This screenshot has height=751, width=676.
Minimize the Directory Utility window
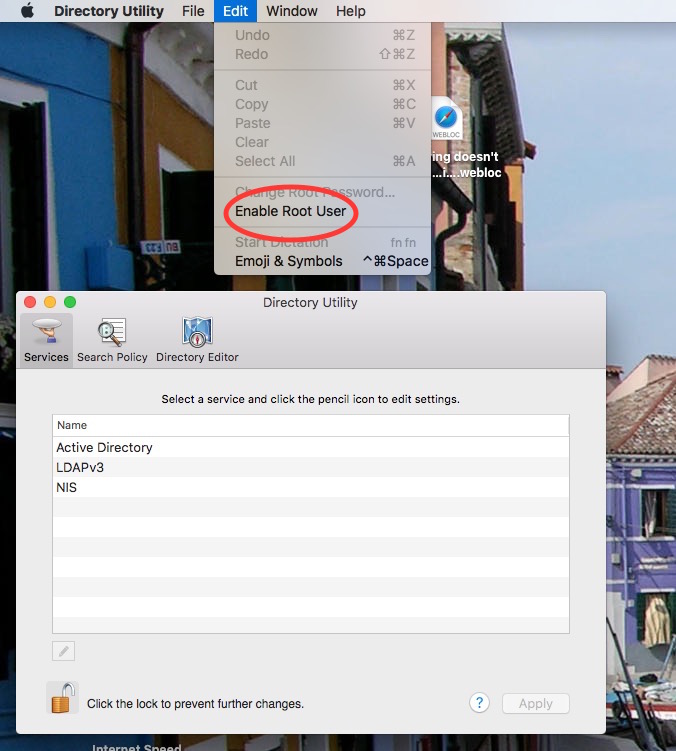coord(50,302)
